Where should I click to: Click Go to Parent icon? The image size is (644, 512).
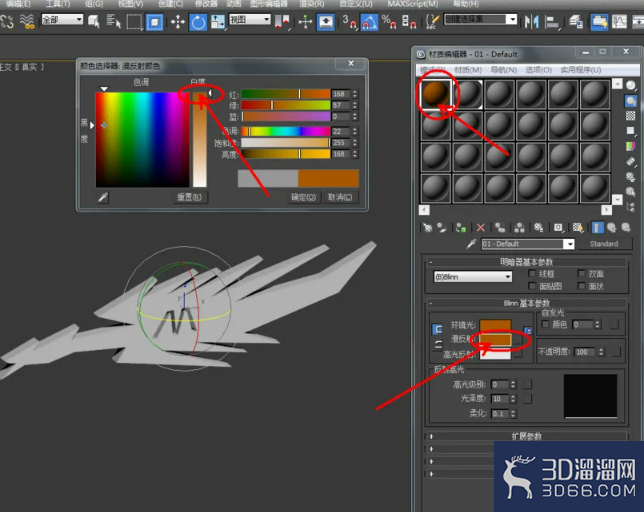point(612,227)
